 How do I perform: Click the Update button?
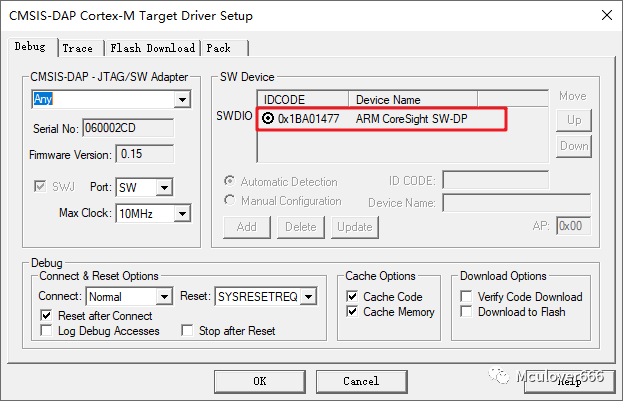click(355, 227)
